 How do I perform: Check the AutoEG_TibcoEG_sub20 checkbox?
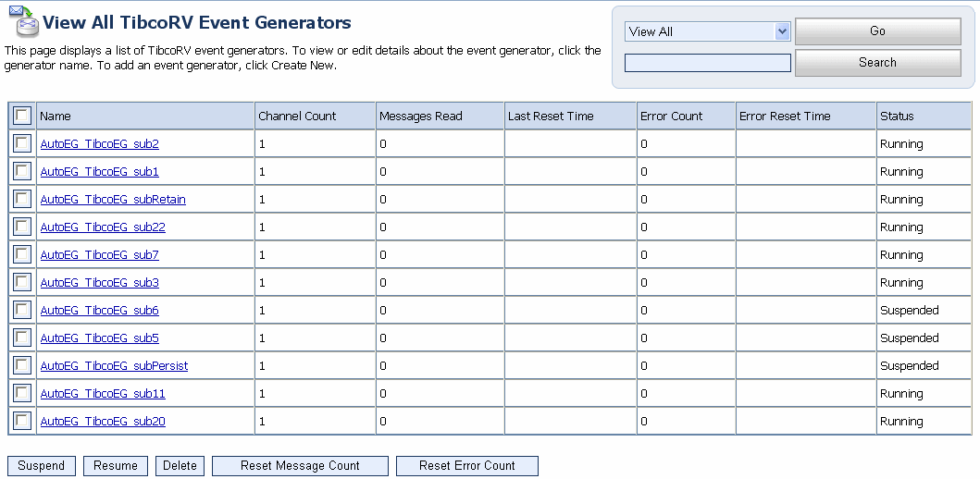point(22,421)
